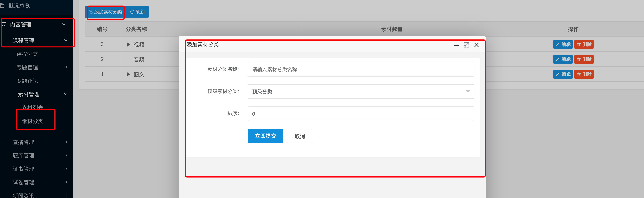Open 概况总览 in the sidebar

pos(19,6)
